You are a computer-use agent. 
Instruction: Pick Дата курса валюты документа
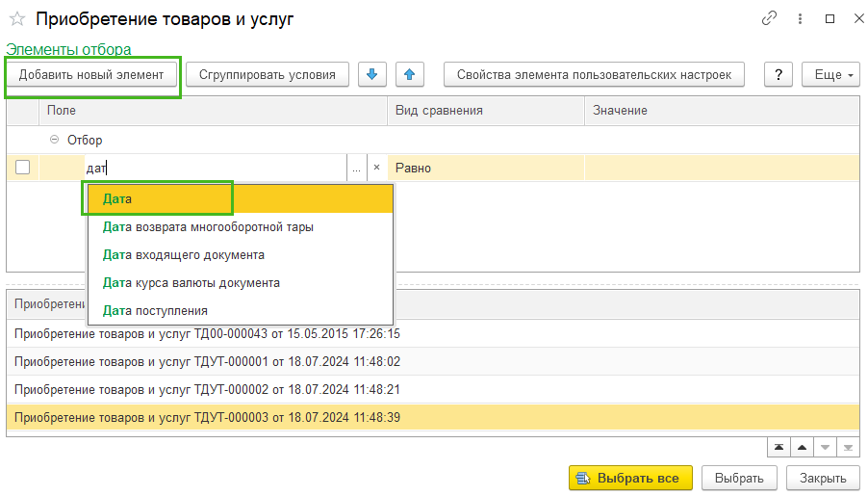[241, 282]
